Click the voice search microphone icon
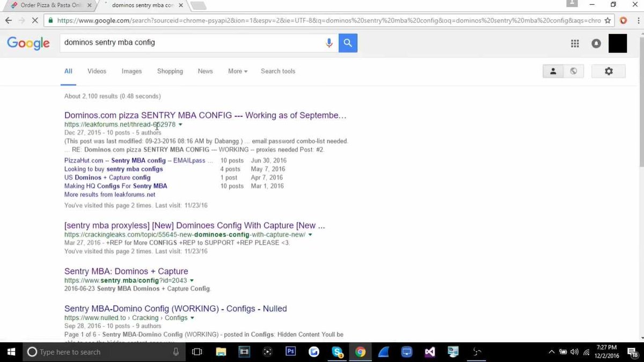644x362 pixels. coord(330,43)
